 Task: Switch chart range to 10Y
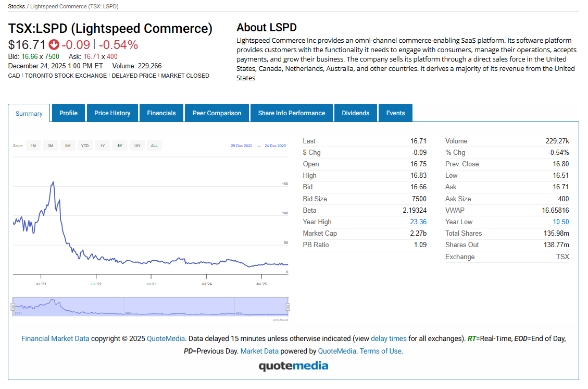click(137, 146)
